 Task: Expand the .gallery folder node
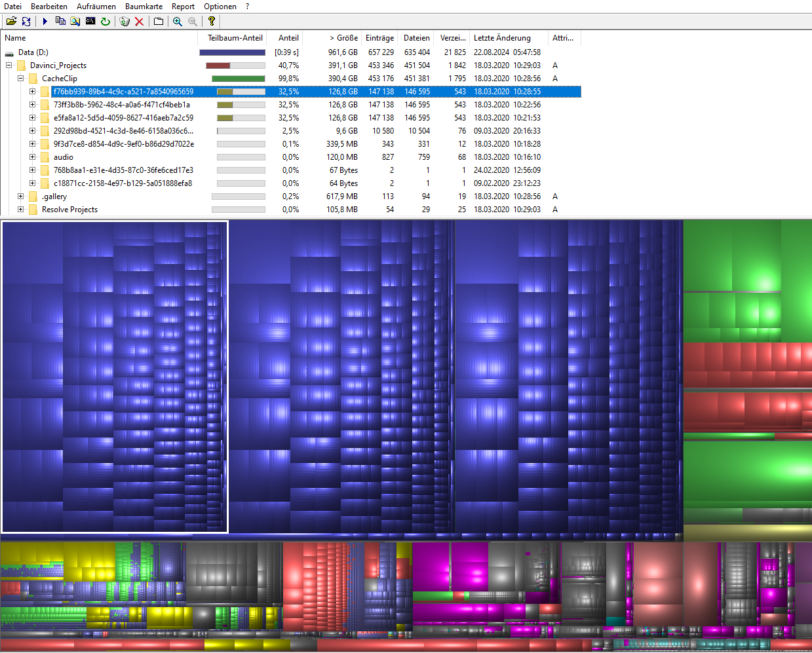(20, 196)
